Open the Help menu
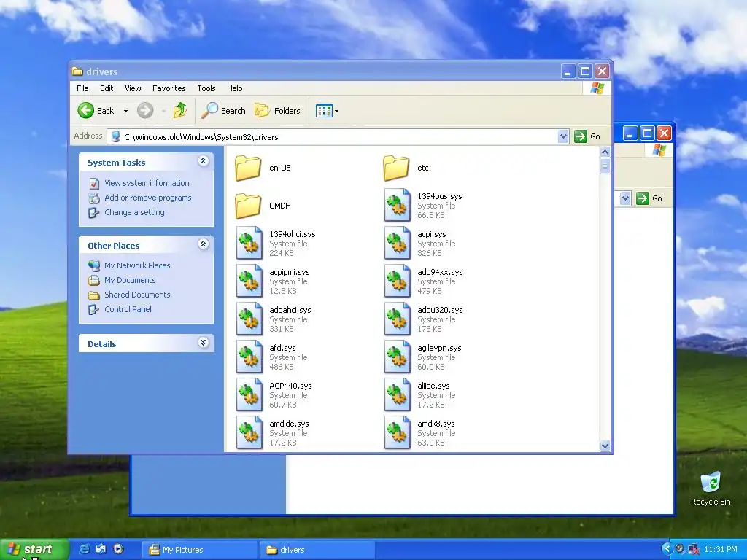Screen dimensions: 747x560 [234, 88]
